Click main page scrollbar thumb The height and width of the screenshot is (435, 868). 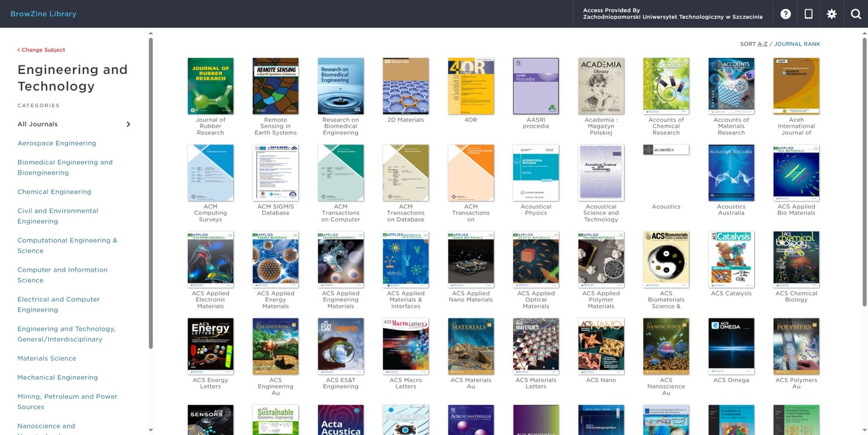[x=865, y=172]
